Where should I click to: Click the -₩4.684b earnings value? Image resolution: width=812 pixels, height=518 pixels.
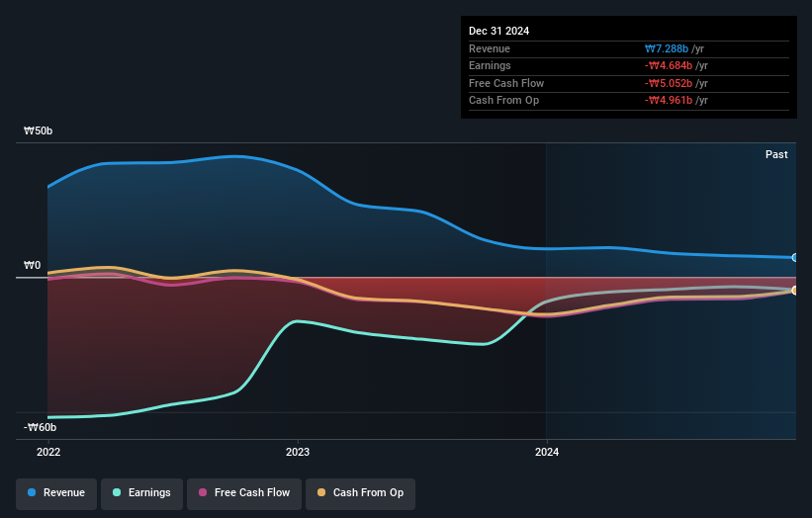click(x=669, y=65)
